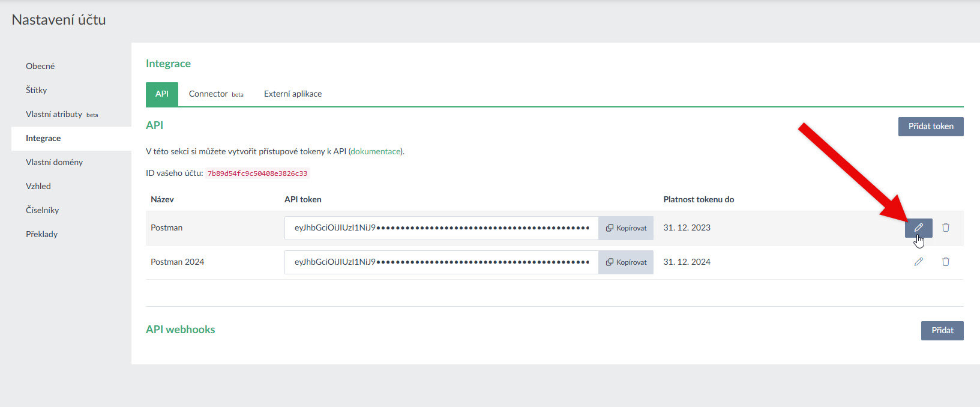The height and width of the screenshot is (407, 980).
Task: Copy the Postman API token
Action: tap(626, 228)
